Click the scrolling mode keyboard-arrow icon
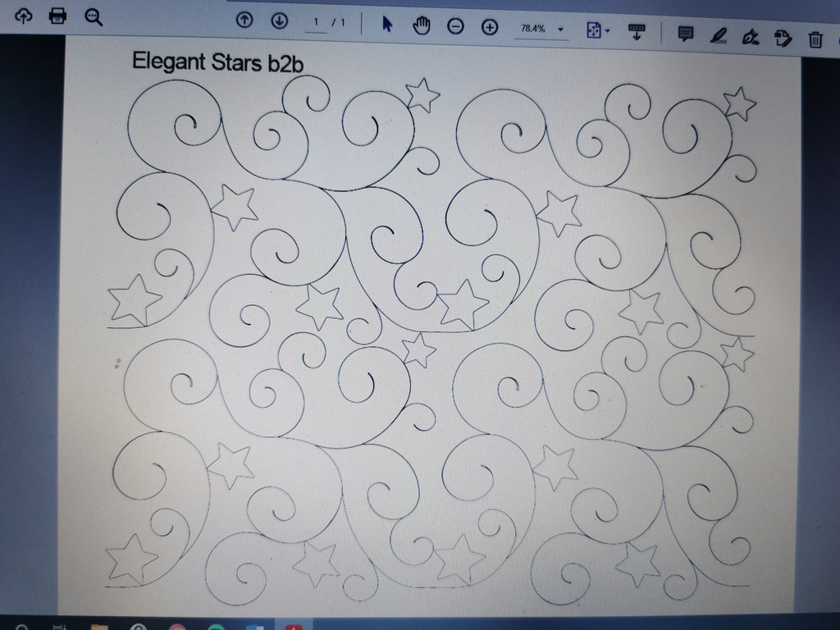Image resolution: width=840 pixels, height=630 pixels. pyautogui.click(x=637, y=32)
